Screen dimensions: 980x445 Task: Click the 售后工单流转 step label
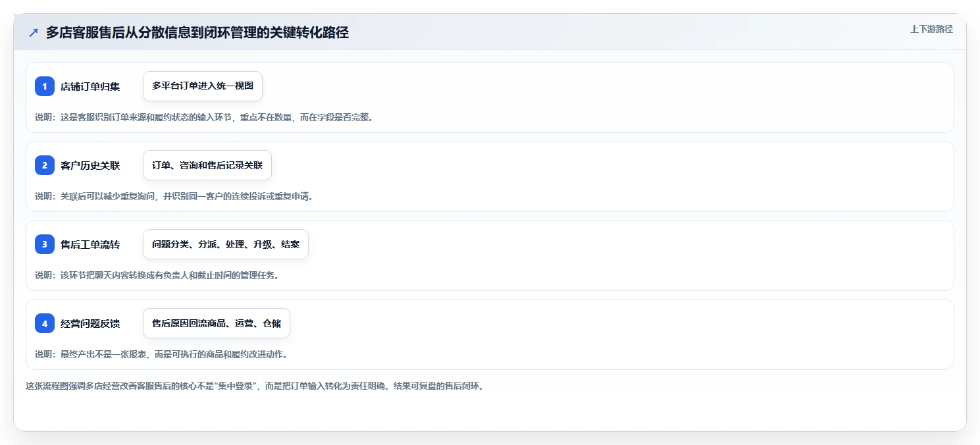(x=90, y=244)
